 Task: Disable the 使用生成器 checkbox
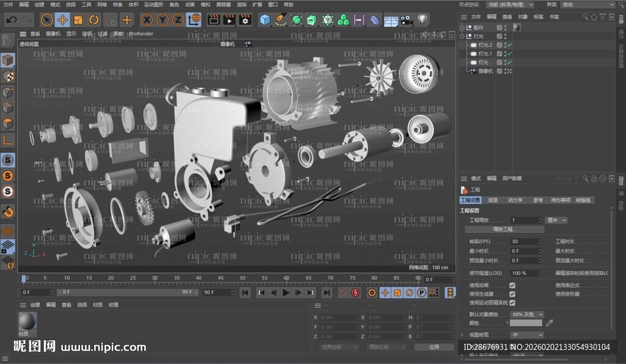click(512, 294)
